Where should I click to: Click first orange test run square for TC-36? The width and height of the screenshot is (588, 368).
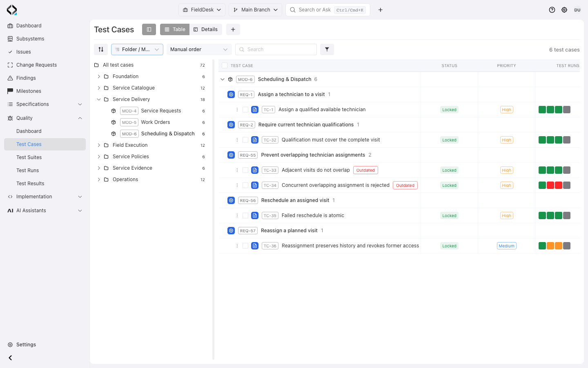pyautogui.click(x=550, y=246)
